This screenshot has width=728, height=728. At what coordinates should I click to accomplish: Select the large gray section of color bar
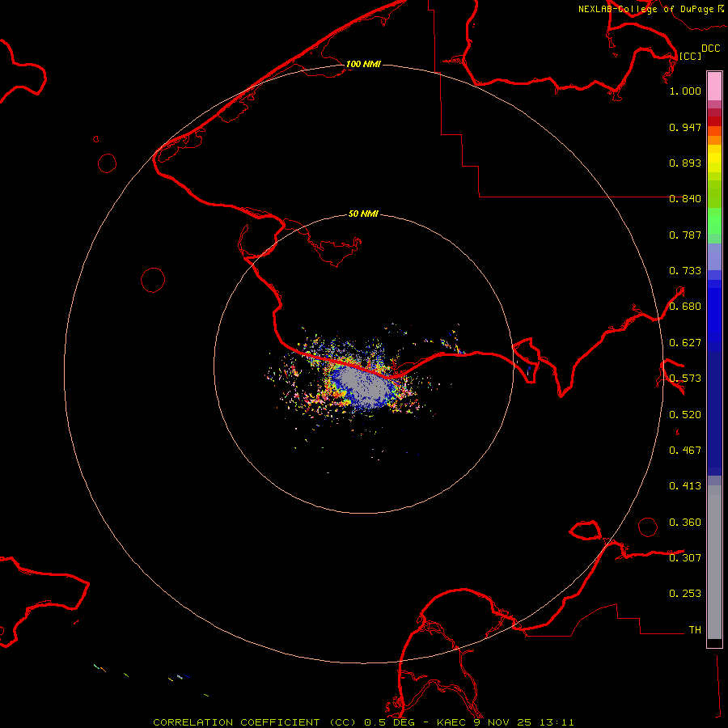pos(714,558)
